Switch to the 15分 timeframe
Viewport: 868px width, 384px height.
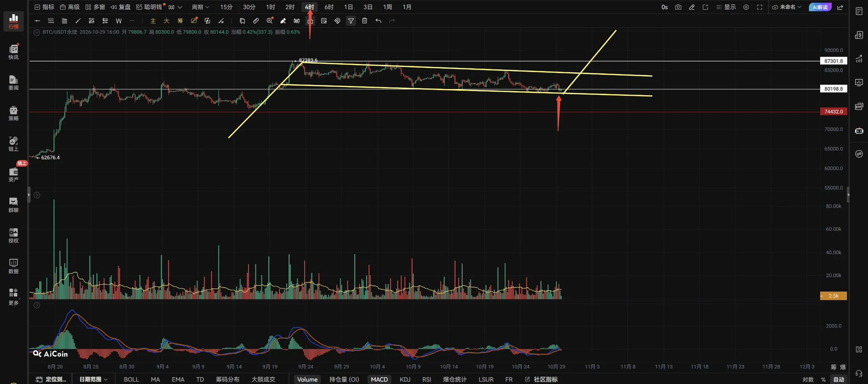[x=226, y=7]
